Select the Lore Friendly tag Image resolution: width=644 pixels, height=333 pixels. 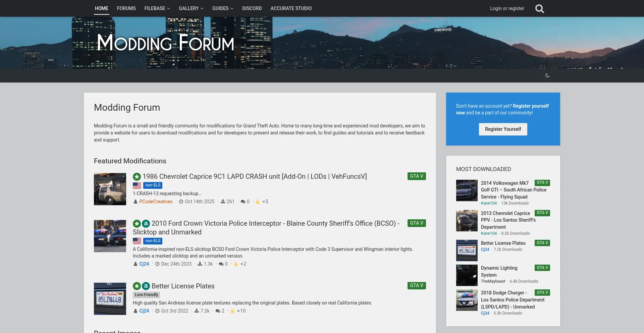(146, 295)
